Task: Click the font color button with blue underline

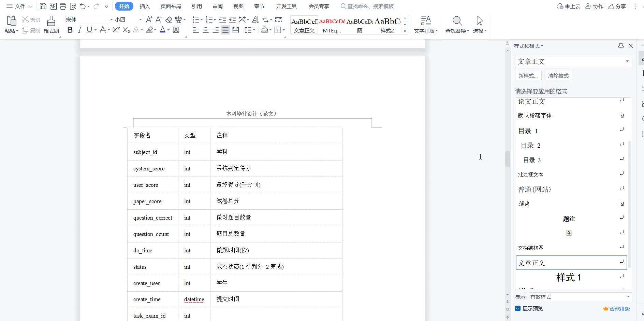Action: point(163,30)
